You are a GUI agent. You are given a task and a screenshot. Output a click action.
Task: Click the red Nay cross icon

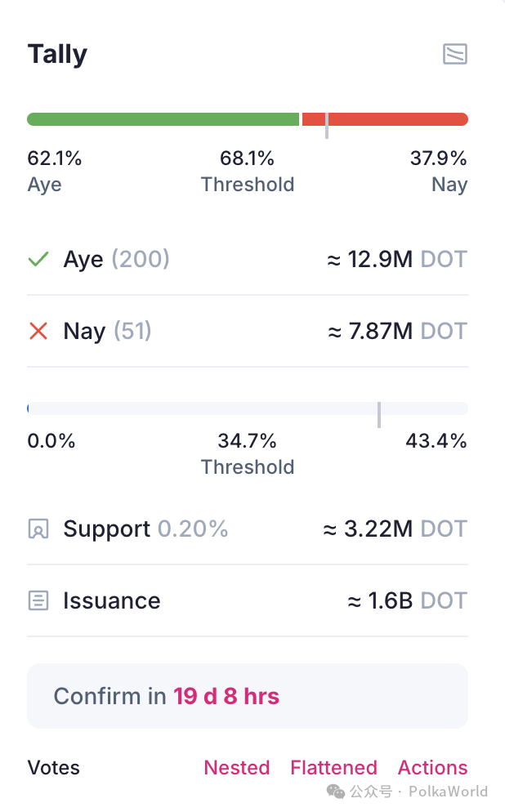coord(38,331)
